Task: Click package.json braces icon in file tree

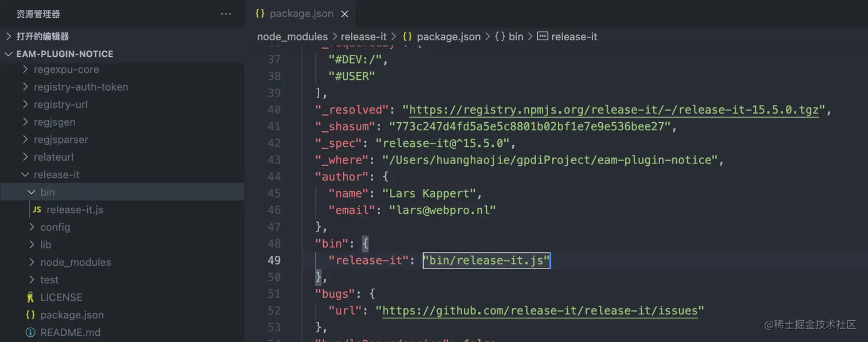Action: click(x=30, y=314)
